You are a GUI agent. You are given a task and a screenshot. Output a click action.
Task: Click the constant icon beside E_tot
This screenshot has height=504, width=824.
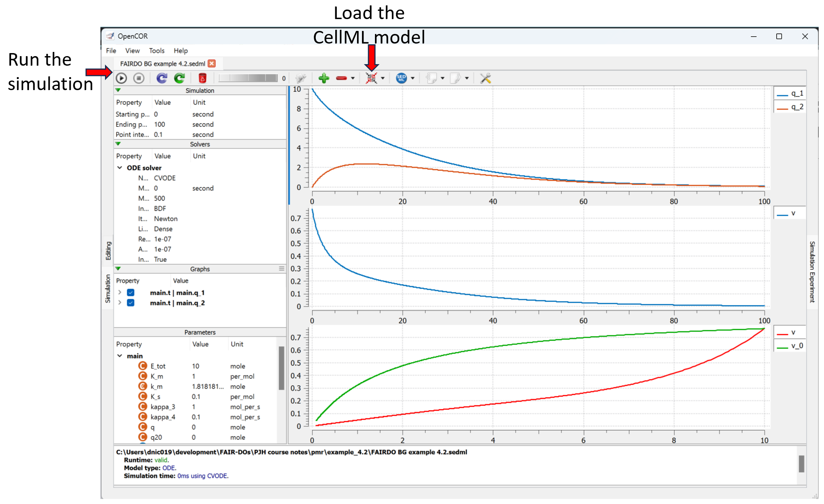click(142, 366)
